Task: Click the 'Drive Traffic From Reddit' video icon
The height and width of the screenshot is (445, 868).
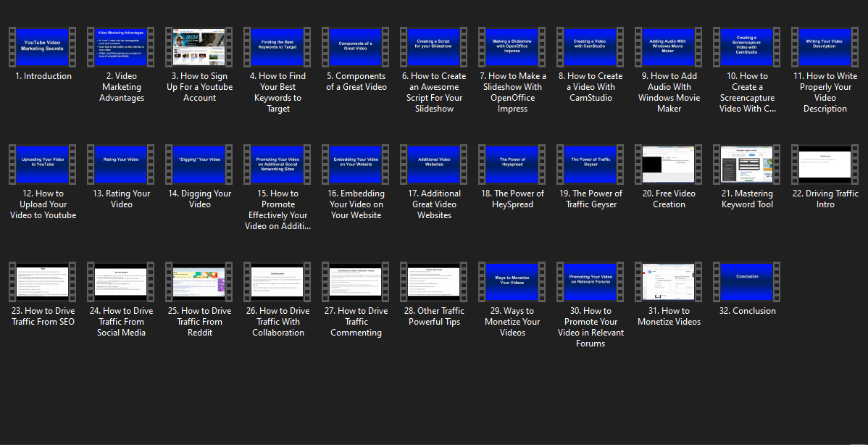Action: 200,282
